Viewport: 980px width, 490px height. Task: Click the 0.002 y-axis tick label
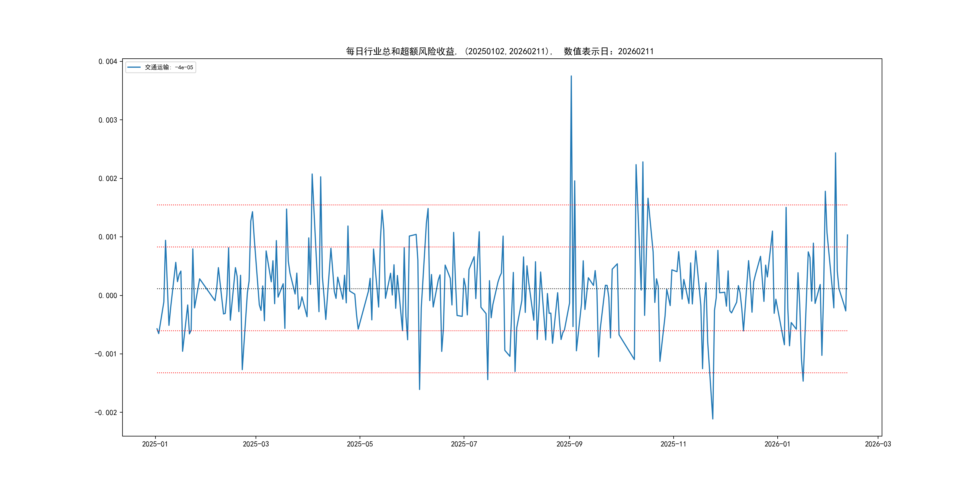pyautogui.click(x=108, y=179)
